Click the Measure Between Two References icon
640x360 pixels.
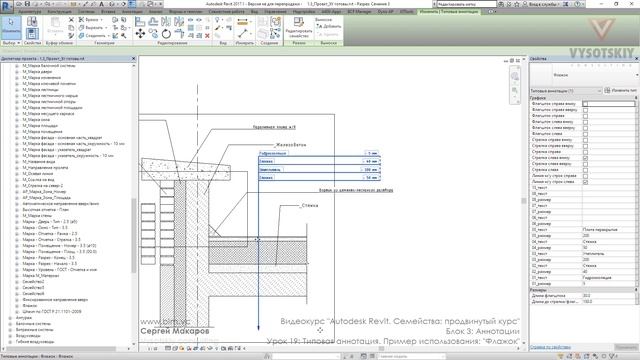click(242, 34)
